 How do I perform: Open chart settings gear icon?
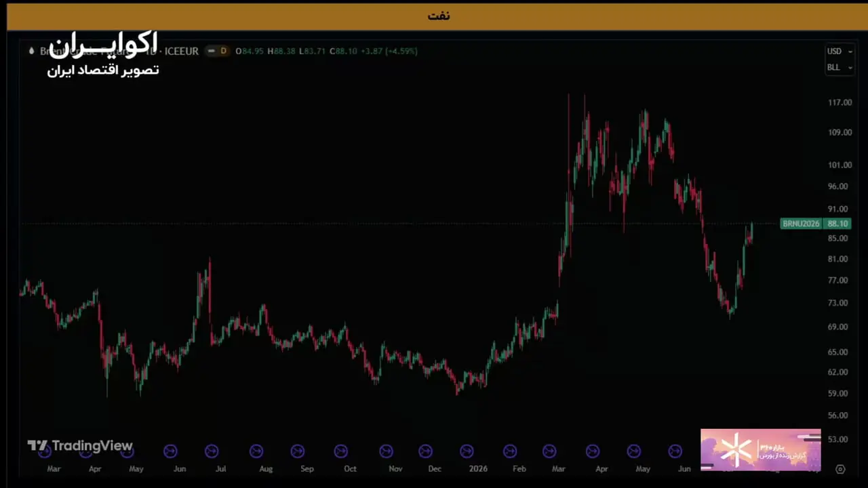point(840,469)
